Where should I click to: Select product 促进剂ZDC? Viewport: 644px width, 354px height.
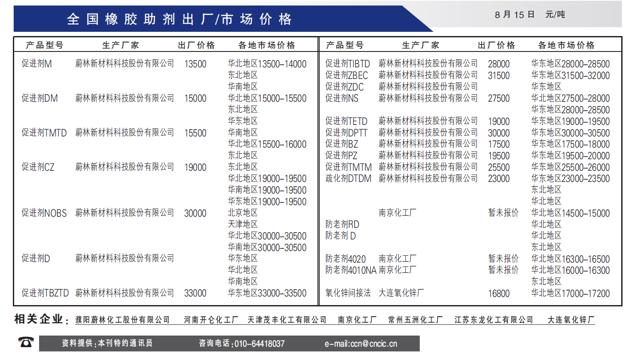[345, 87]
